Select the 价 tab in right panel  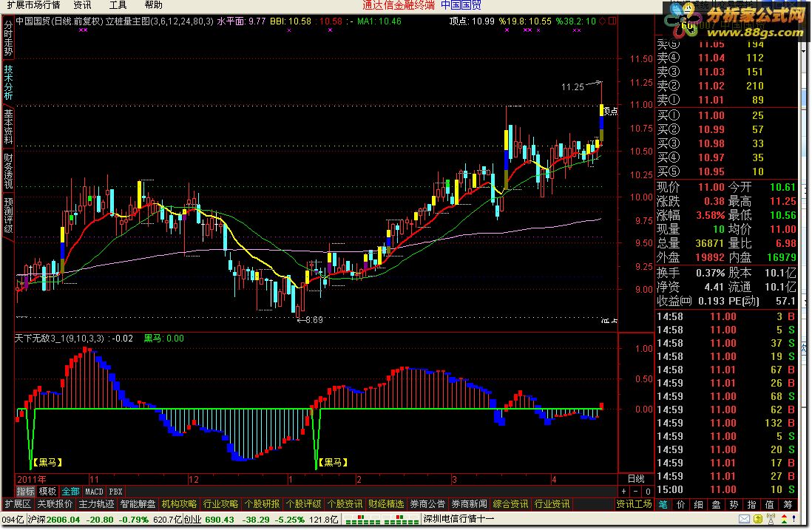click(x=680, y=505)
